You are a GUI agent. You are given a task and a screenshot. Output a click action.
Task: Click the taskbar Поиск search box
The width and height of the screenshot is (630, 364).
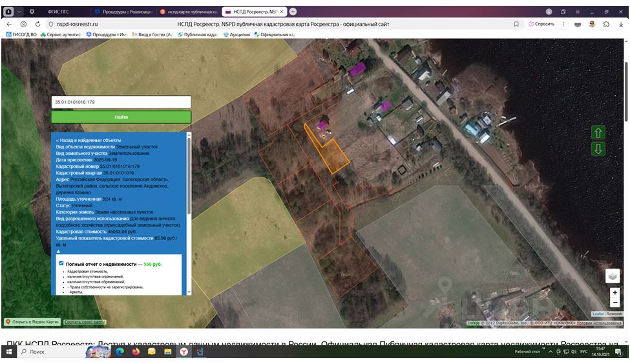pos(51,352)
